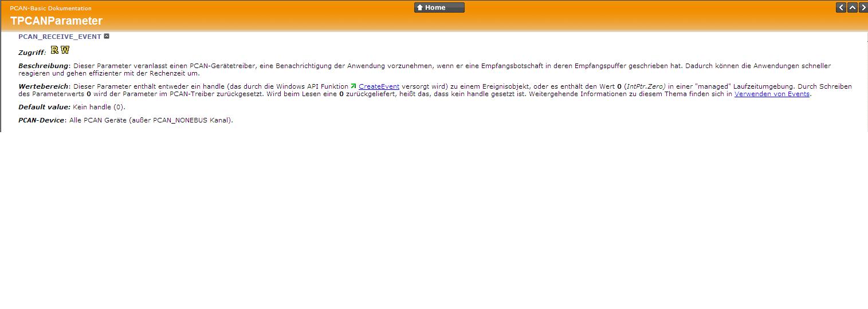Collapse the PCAN_RECEIVE_EVENT section icon
Image resolution: width=868 pixels, height=309 pixels.
point(107,36)
